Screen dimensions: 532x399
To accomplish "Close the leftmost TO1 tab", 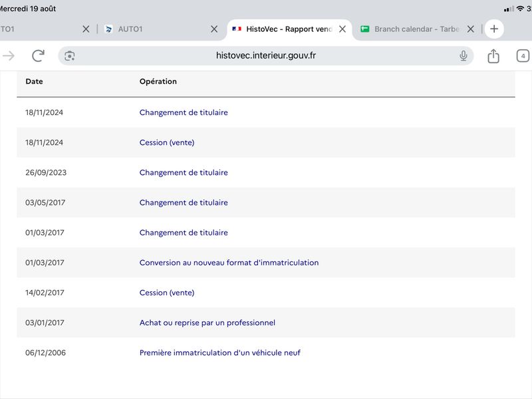I will (86, 29).
